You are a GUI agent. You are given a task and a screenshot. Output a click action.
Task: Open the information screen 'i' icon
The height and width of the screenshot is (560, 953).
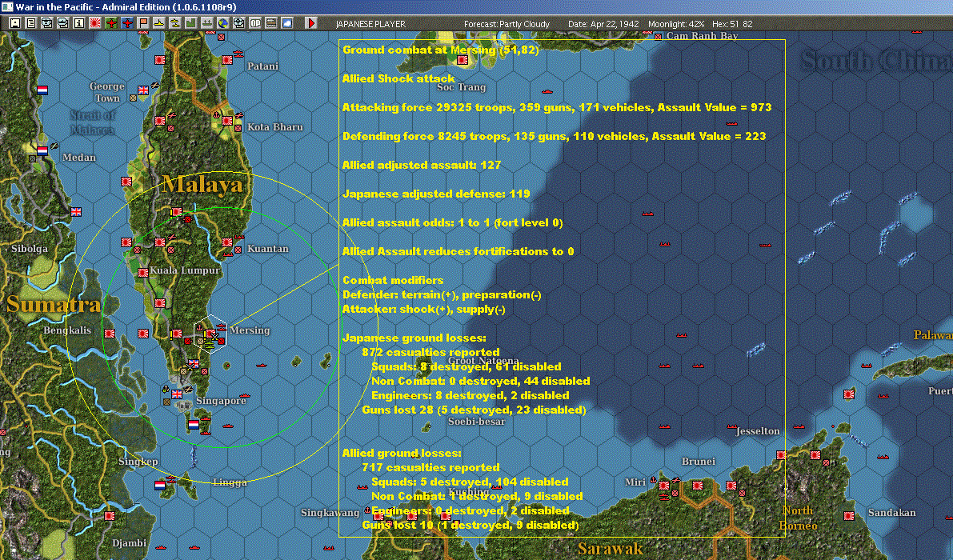79,23
